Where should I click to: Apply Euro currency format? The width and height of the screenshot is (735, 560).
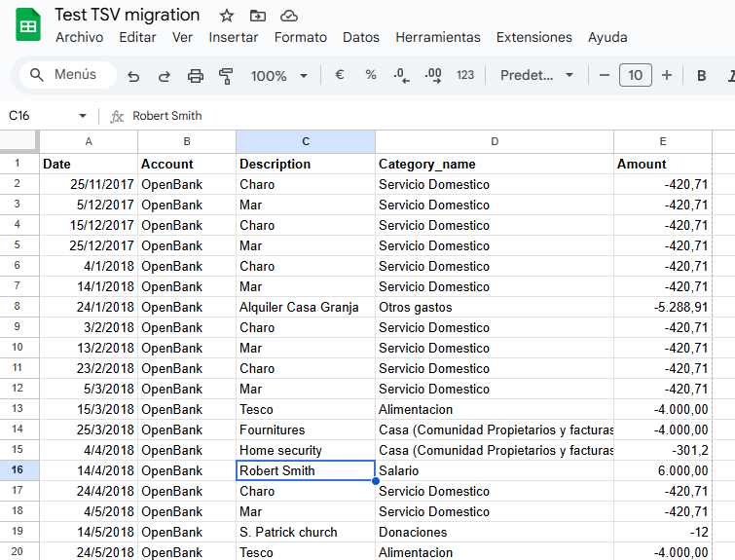[340, 75]
